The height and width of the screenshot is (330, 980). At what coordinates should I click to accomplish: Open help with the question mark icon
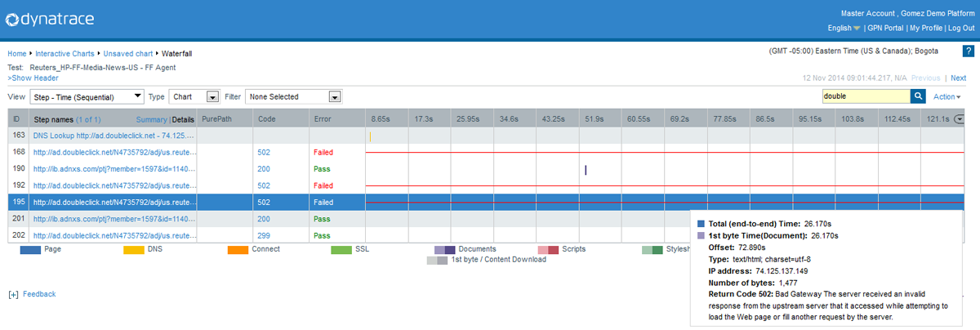coord(967,51)
